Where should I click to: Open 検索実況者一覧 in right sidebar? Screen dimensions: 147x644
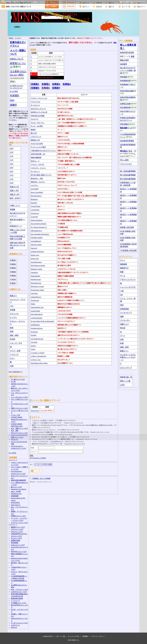126,377
